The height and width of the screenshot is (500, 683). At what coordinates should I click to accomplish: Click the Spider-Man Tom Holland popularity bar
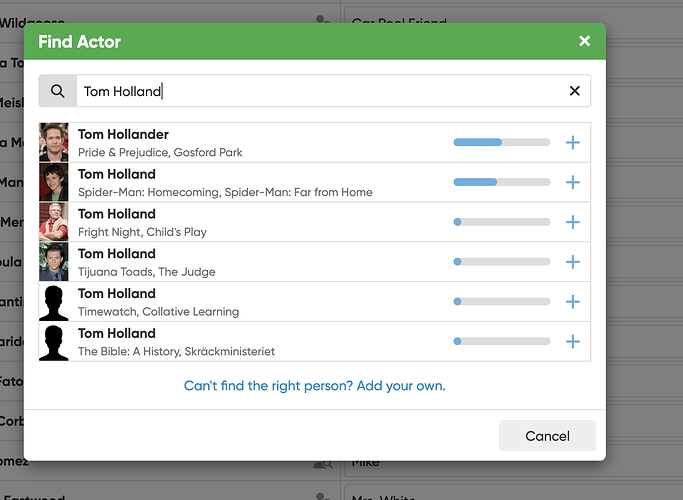tap(502, 182)
